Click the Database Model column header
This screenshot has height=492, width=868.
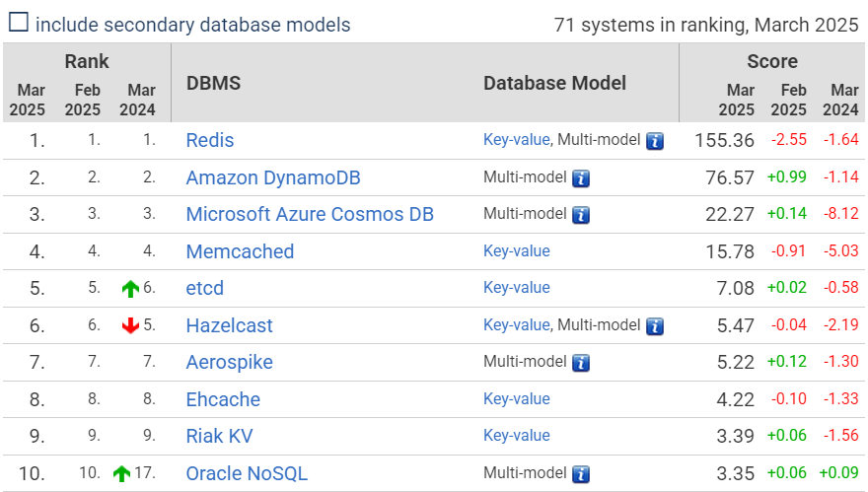(x=554, y=83)
